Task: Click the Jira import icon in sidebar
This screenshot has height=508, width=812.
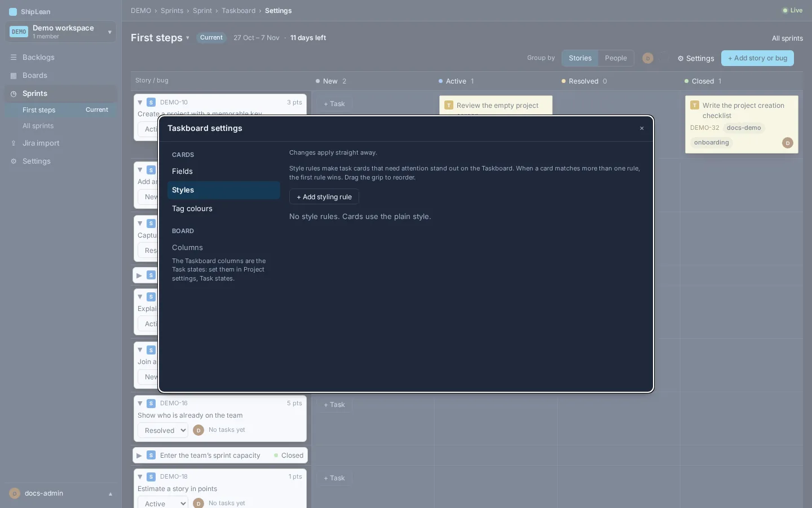Action: point(14,143)
